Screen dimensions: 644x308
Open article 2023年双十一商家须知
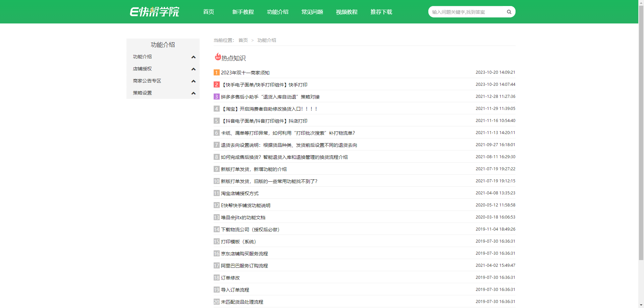coord(245,73)
